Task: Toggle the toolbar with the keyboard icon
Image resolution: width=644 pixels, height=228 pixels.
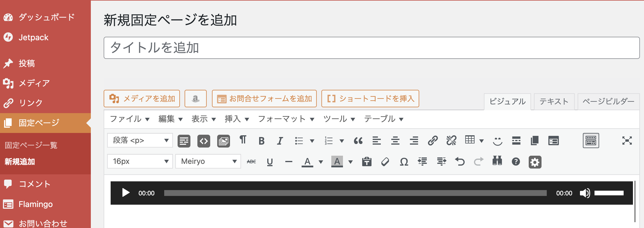Action: pos(591,141)
